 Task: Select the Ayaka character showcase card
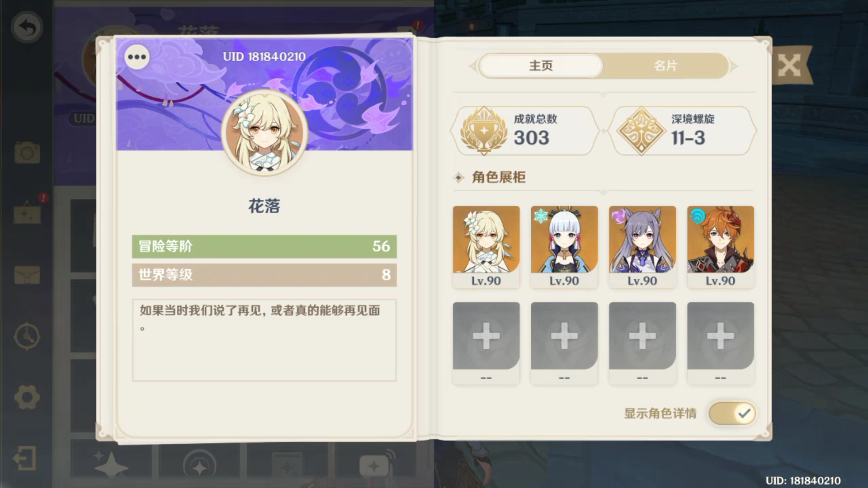pyautogui.click(x=564, y=247)
